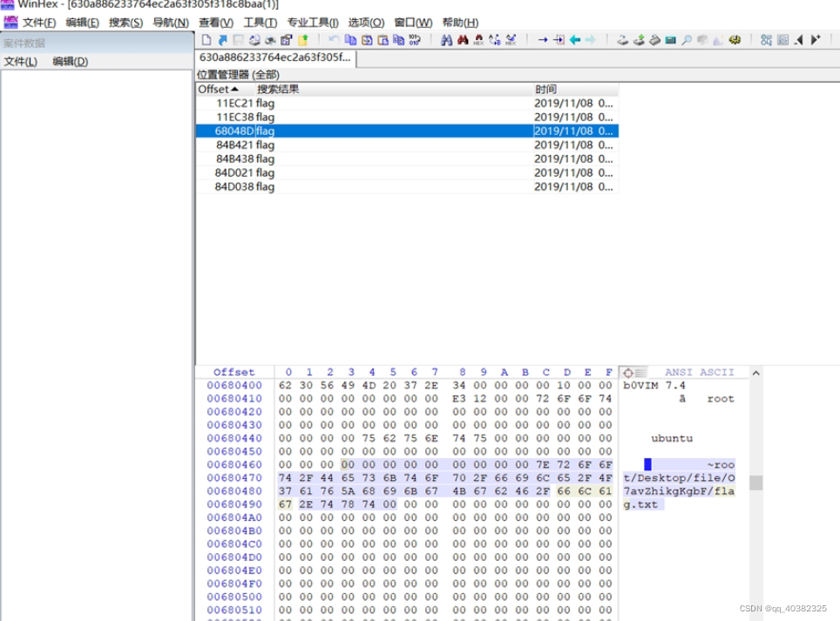Click the Copy block icon
This screenshot has height=621, width=840.
pyautogui.click(x=350, y=39)
